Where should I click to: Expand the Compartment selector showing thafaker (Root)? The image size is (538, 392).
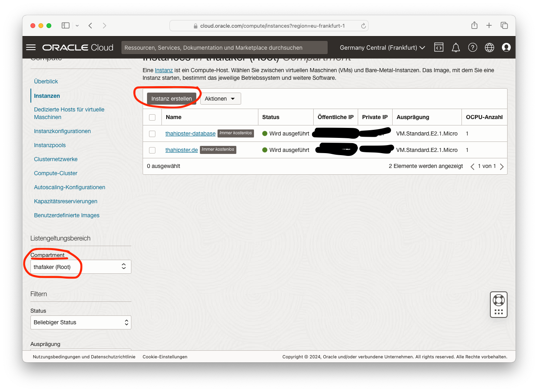tap(81, 267)
